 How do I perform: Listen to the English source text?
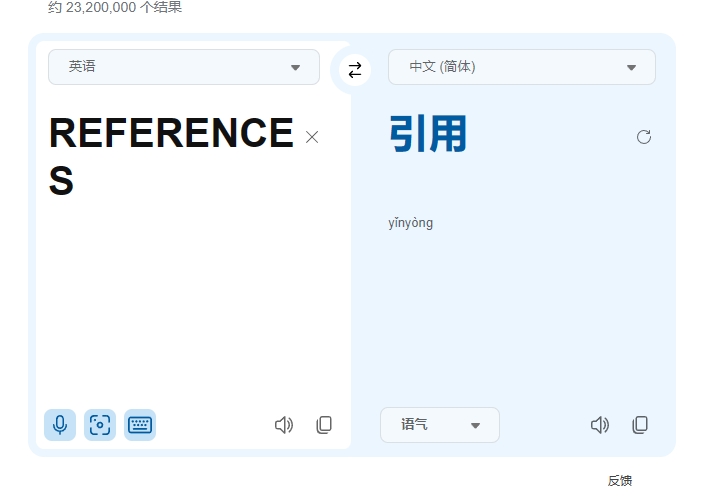click(284, 424)
